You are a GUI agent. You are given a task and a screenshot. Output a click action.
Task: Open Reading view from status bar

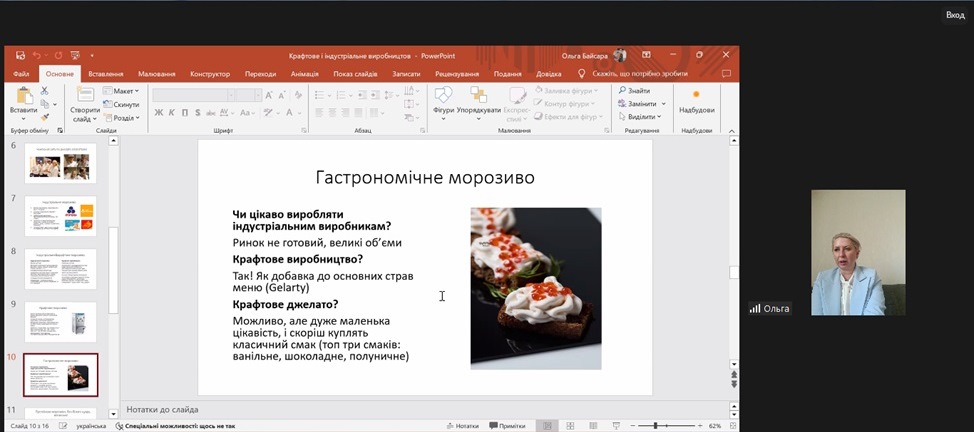pos(594,425)
